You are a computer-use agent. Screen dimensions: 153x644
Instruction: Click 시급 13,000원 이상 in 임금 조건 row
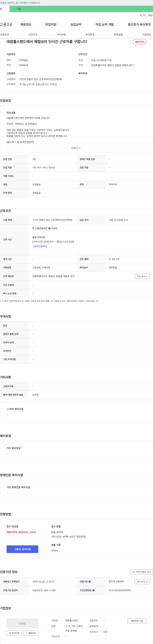pos(118,220)
